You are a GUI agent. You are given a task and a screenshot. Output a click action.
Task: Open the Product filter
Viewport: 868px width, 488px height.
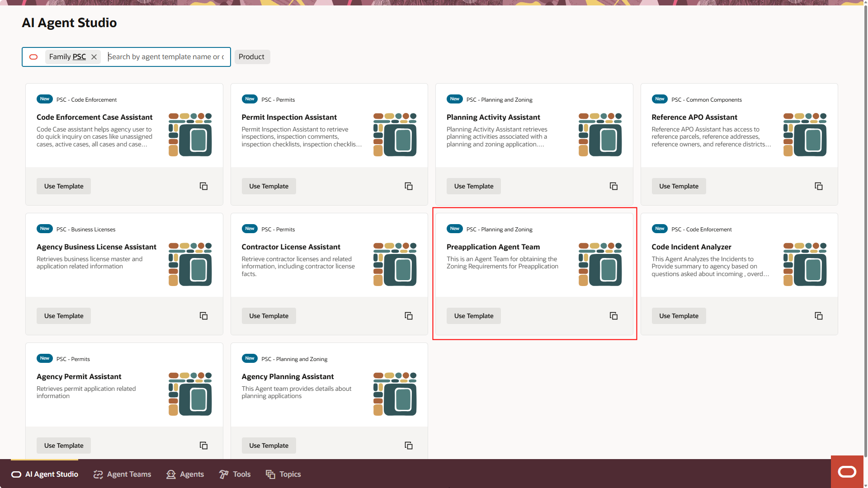click(x=251, y=57)
